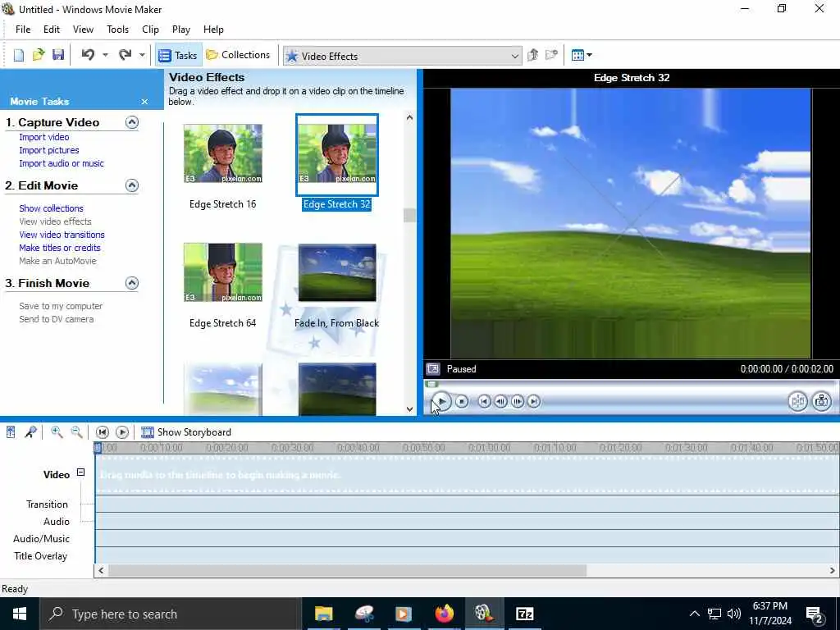Select the Edge Stretch 16 effect thumbnail
840x630 pixels.
[x=223, y=153]
